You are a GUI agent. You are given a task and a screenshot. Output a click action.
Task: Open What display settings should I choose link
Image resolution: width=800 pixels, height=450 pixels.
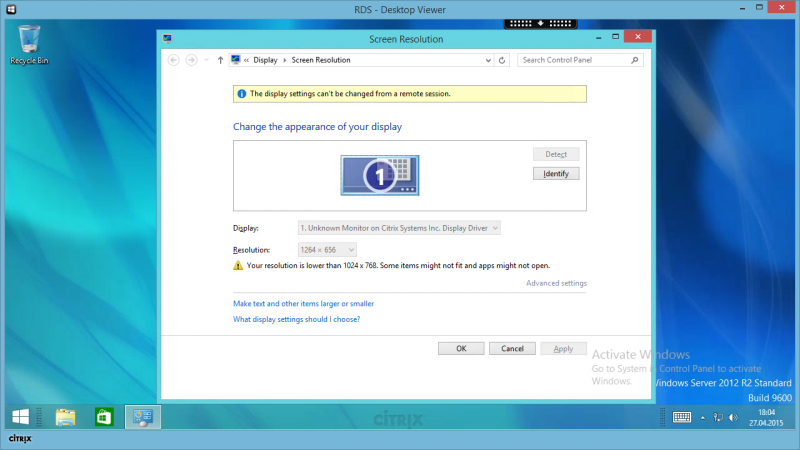296,319
